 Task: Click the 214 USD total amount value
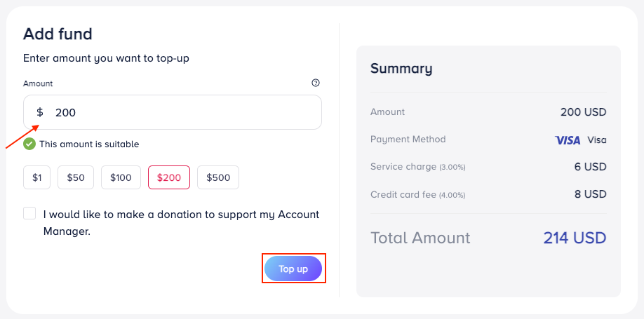575,238
